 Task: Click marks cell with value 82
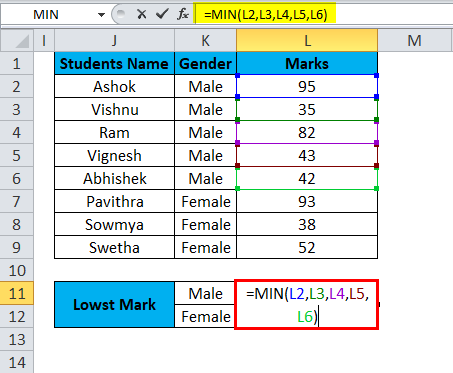click(x=307, y=132)
